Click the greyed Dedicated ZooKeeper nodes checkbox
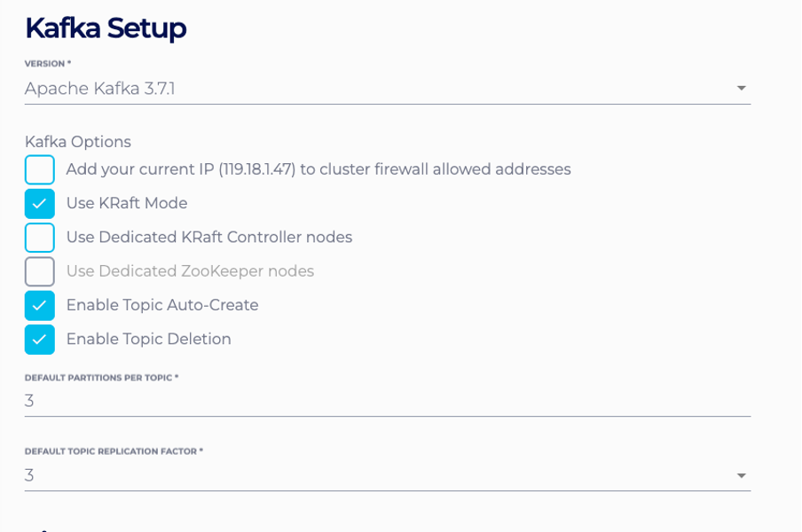 (40, 271)
